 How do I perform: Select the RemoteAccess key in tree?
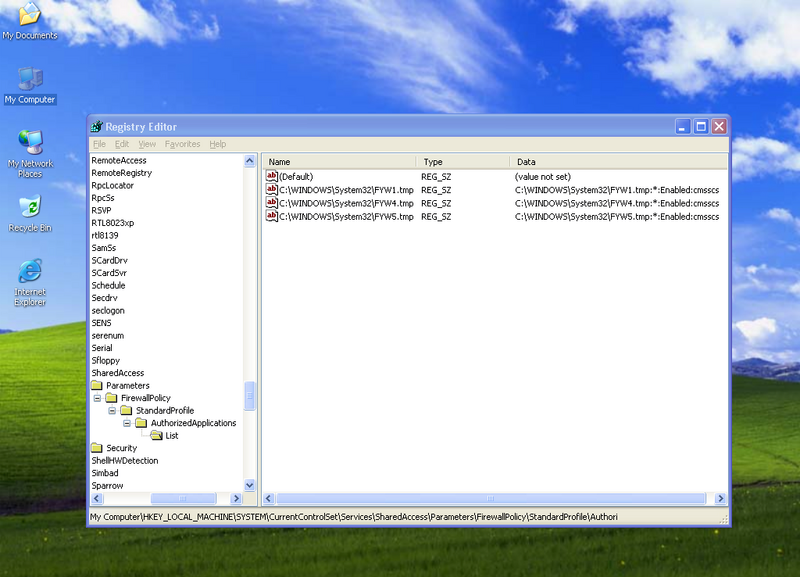[119, 160]
